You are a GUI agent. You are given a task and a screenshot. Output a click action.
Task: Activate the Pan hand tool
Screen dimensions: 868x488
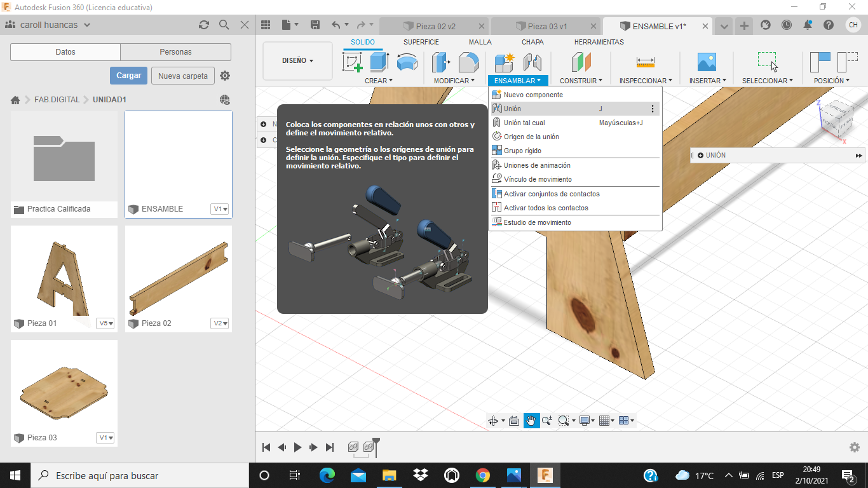click(x=531, y=421)
